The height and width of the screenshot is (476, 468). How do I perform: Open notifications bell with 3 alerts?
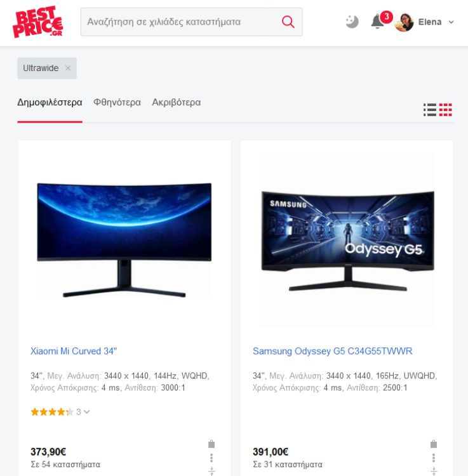tap(378, 21)
